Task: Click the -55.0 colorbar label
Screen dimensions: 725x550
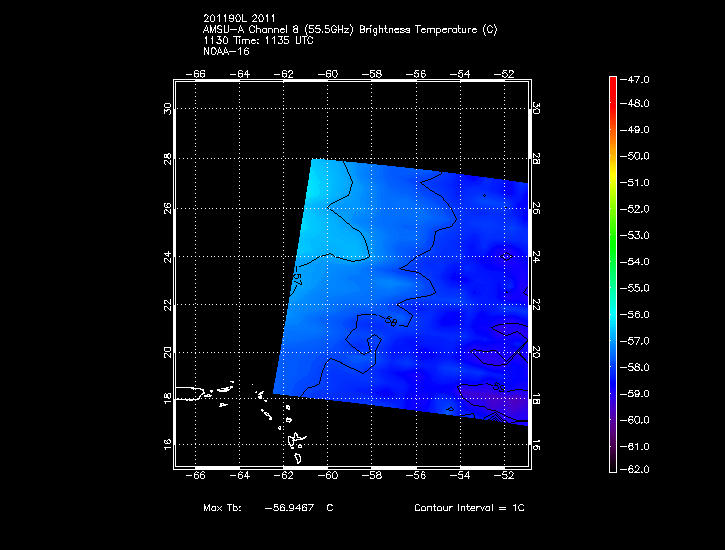Action: (634, 288)
